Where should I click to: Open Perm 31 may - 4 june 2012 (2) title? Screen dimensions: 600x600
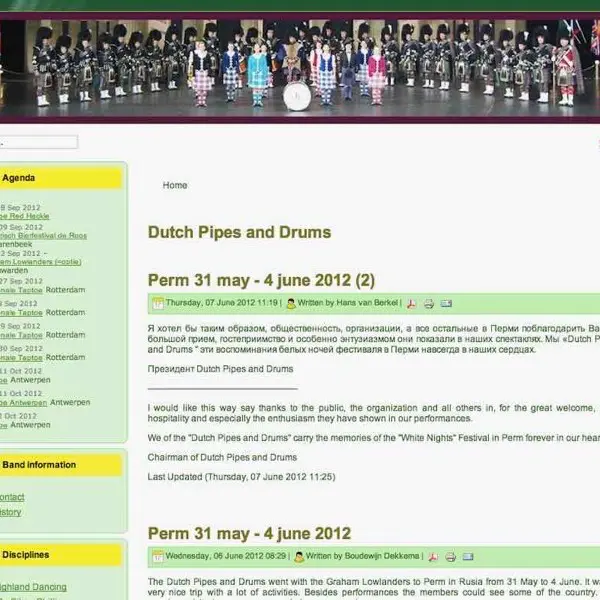point(261,280)
